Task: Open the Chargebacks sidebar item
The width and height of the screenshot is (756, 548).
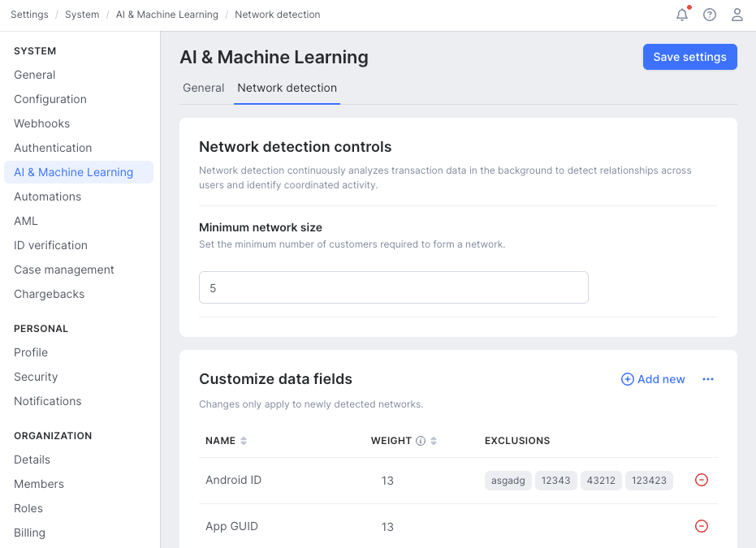Action: click(50, 294)
